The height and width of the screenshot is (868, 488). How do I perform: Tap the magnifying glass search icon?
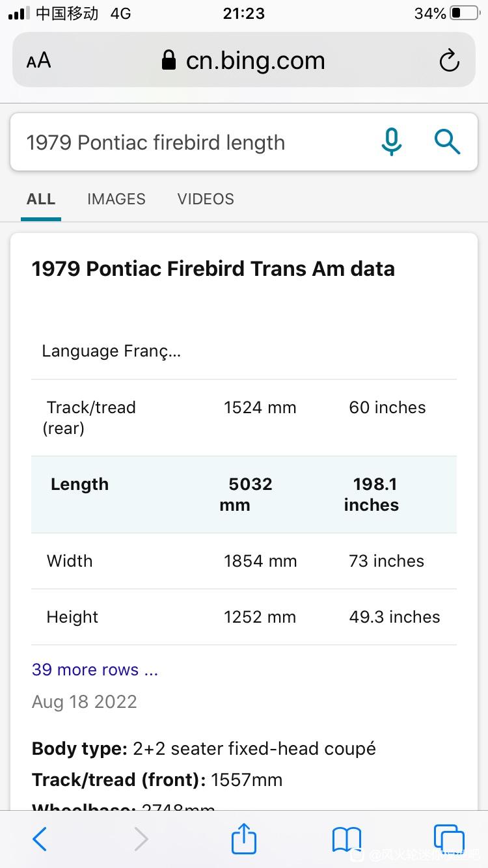click(x=447, y=141)
